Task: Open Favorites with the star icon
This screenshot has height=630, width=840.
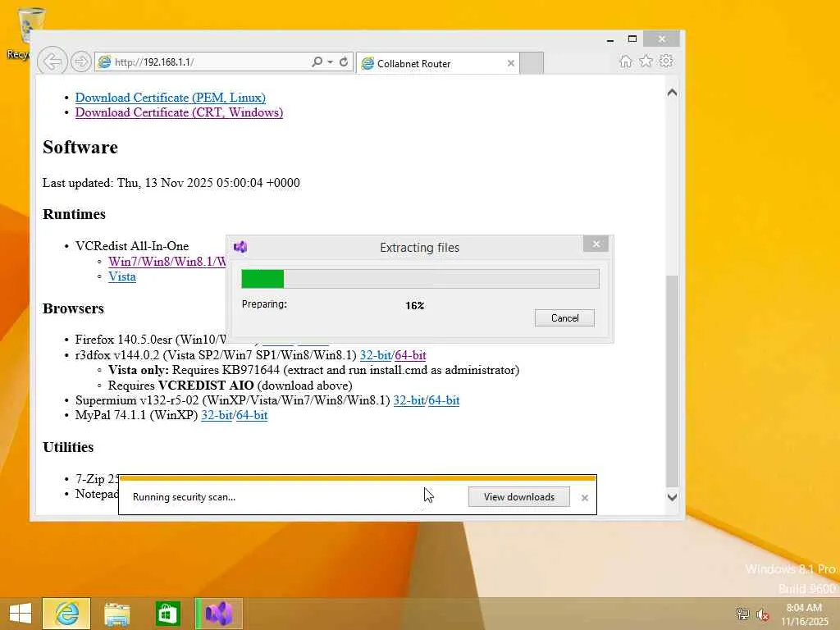Action: (646, 61)
